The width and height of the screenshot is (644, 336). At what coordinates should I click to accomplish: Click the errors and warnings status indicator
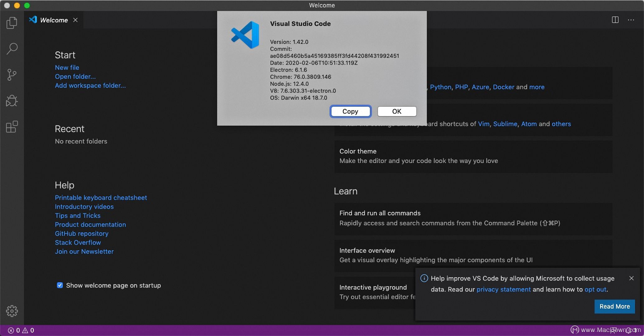pos(21,330)
